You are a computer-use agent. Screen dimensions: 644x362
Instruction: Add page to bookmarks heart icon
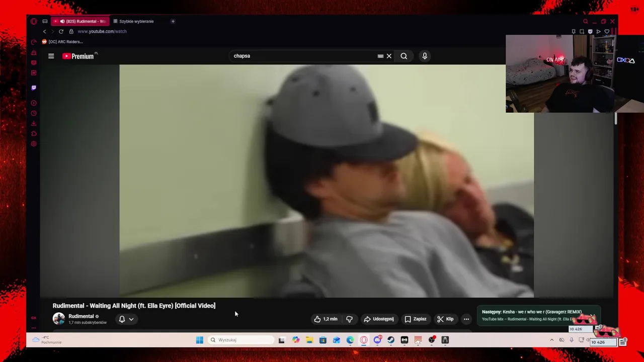(x=607, y=31)
